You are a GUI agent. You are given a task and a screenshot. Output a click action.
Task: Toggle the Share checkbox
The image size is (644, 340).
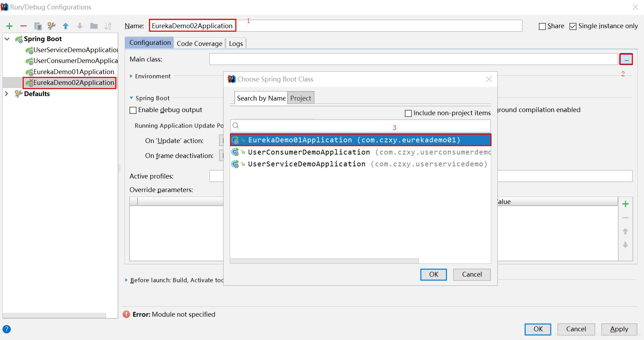(542, 26)
